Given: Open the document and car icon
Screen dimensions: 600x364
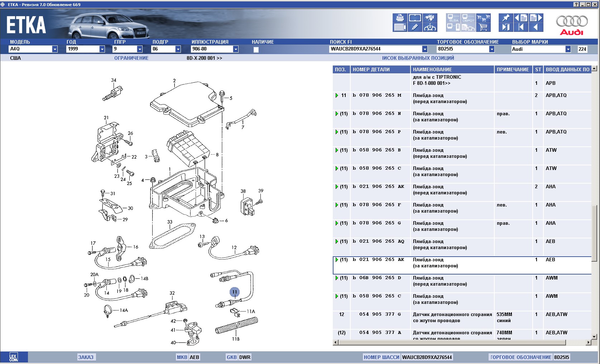Looking at the screenshot, I should (468, 27).
